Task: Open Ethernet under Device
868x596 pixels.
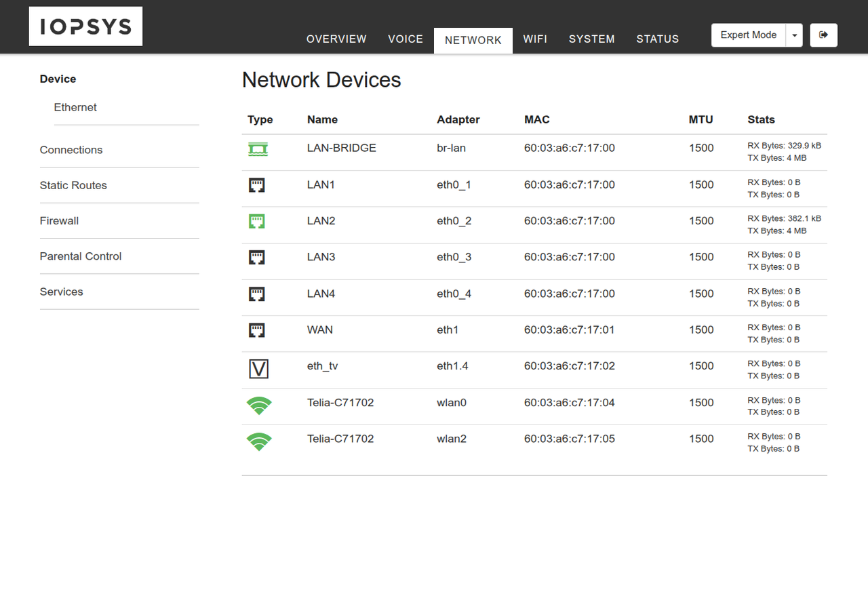Action: [x=75, y=108]
